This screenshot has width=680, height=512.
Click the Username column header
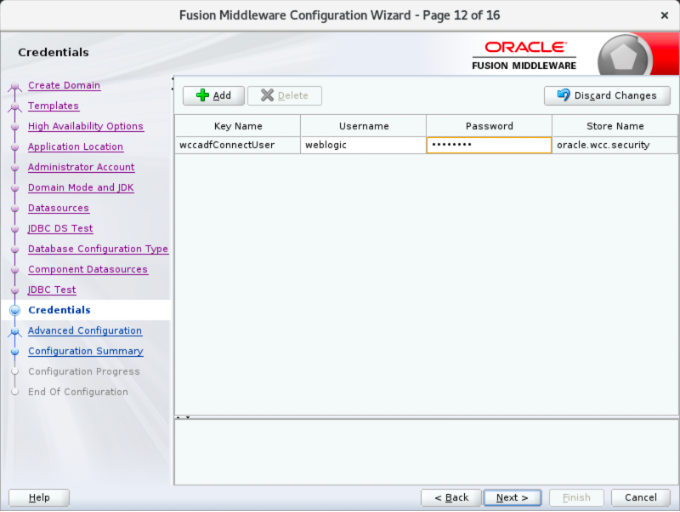click(x=363, y=126)
